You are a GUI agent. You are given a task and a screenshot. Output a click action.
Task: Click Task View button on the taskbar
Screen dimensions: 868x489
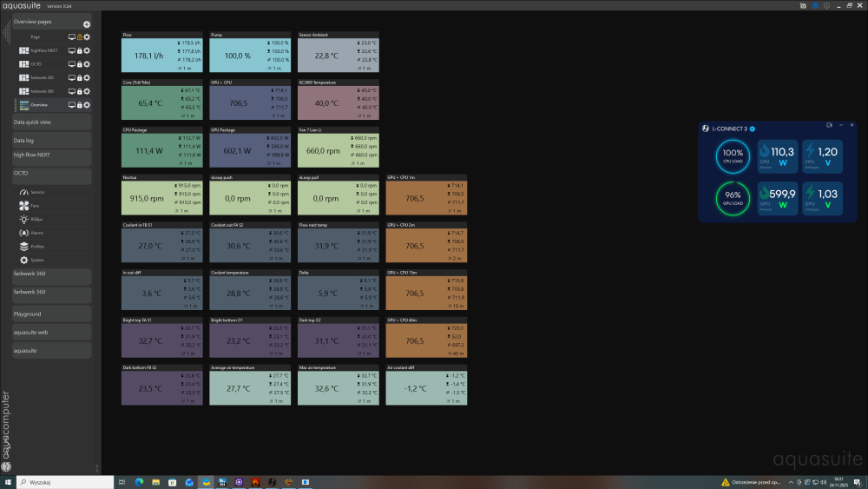coord(122,482)
